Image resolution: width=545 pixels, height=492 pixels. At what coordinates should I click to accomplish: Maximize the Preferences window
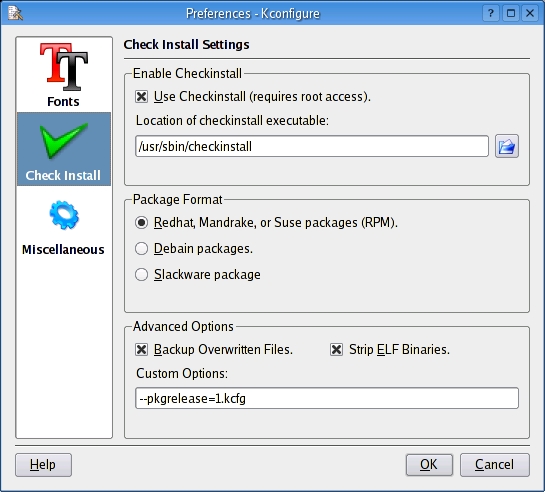[511, 13]
